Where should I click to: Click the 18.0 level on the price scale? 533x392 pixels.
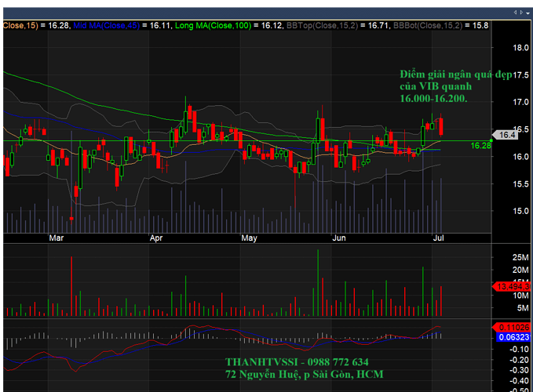coord(520,48)
